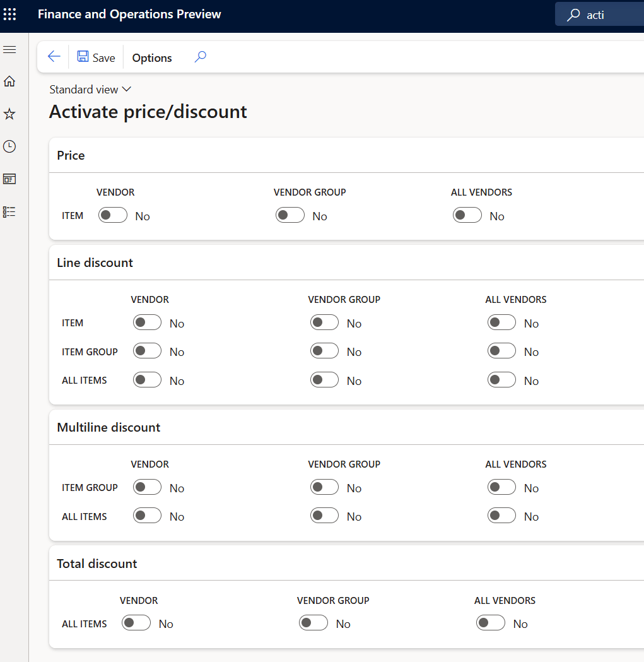The width and height of the screenshot is (644, 662).
Task: Go to Home from sidebar
Action: pyautogui.click(x=9, y=81)
